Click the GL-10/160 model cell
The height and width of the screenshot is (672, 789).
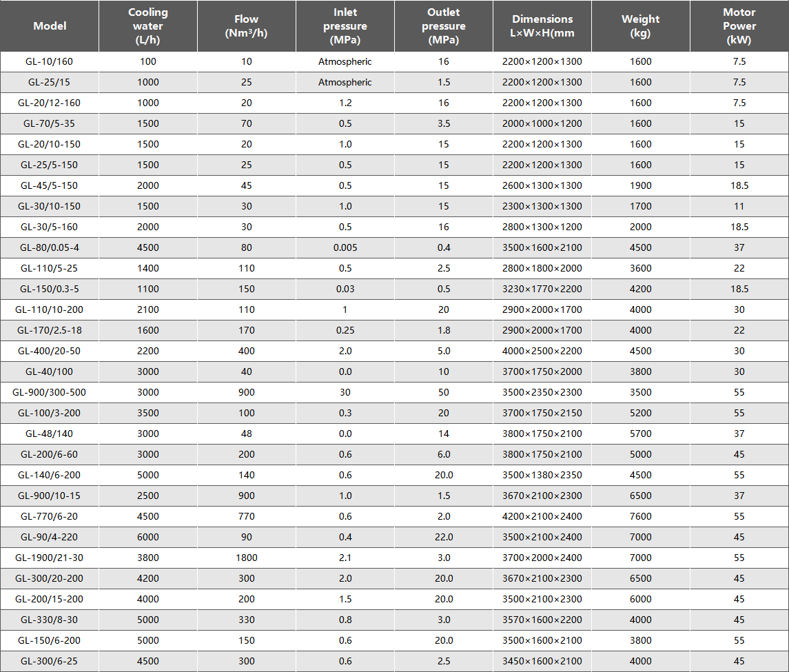[x=50, y=61]
